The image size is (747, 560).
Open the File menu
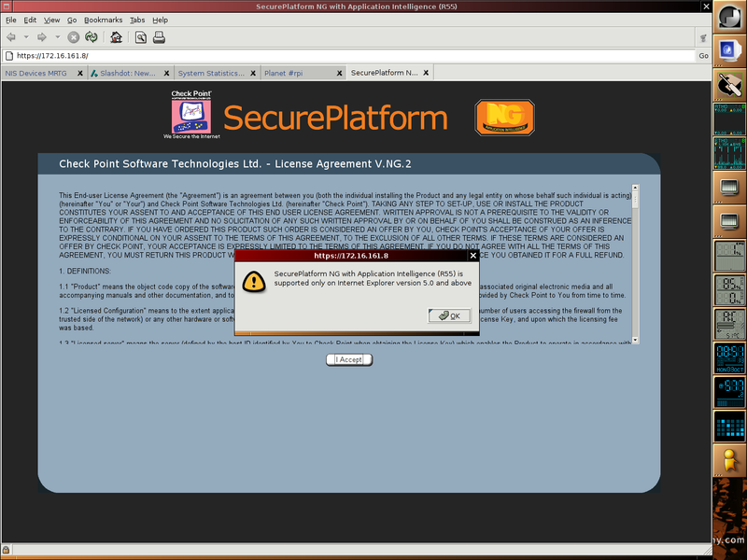(x=11, y=20)
